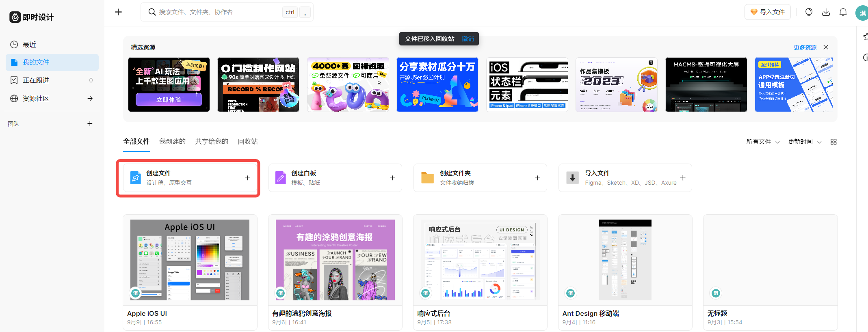Open the lightbulb tips icon
Image resolution: width=868 pixels, height=332 pixels.
click(809, 12)
